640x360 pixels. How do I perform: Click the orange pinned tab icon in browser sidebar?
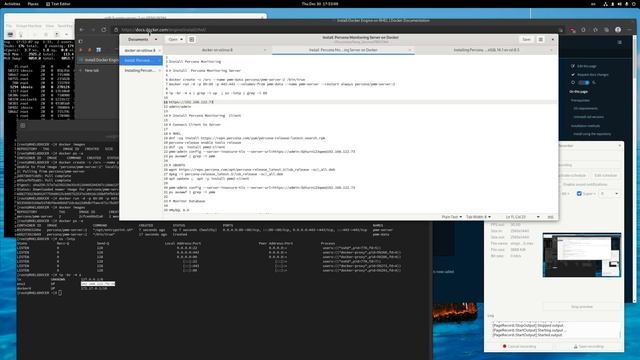pyautogui.click(x=89, y=50)
